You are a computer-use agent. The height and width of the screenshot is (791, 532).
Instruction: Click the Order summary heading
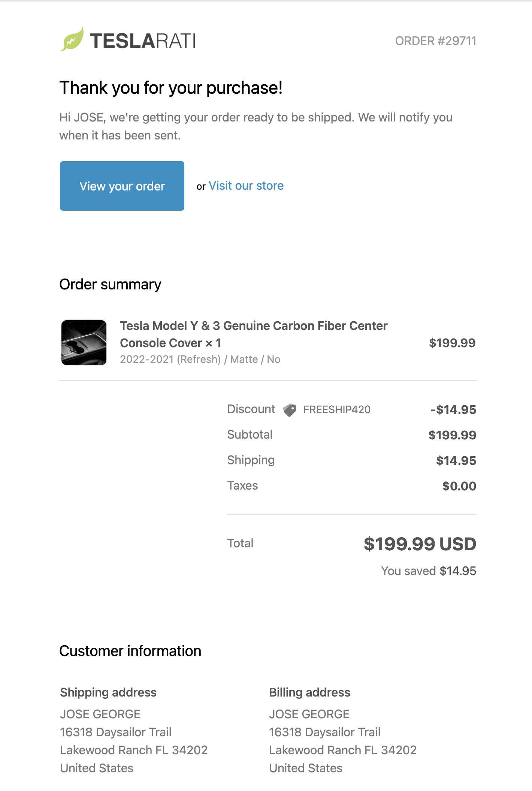tap(111, 284)
